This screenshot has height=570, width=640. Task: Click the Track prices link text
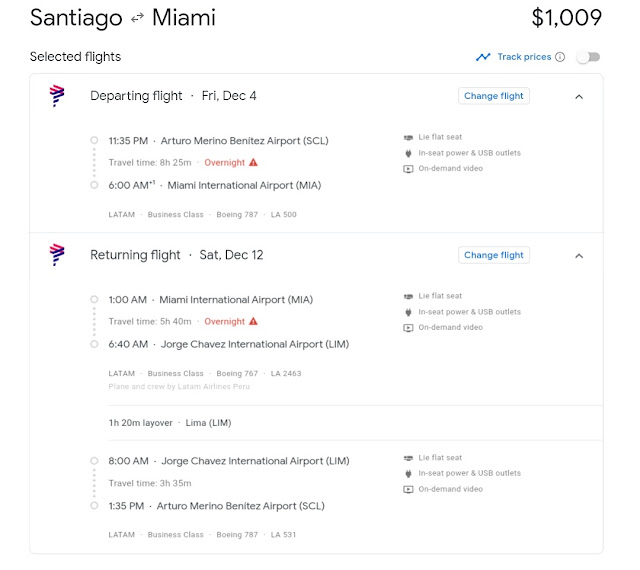pyautogui.click(x=524, y=57)
